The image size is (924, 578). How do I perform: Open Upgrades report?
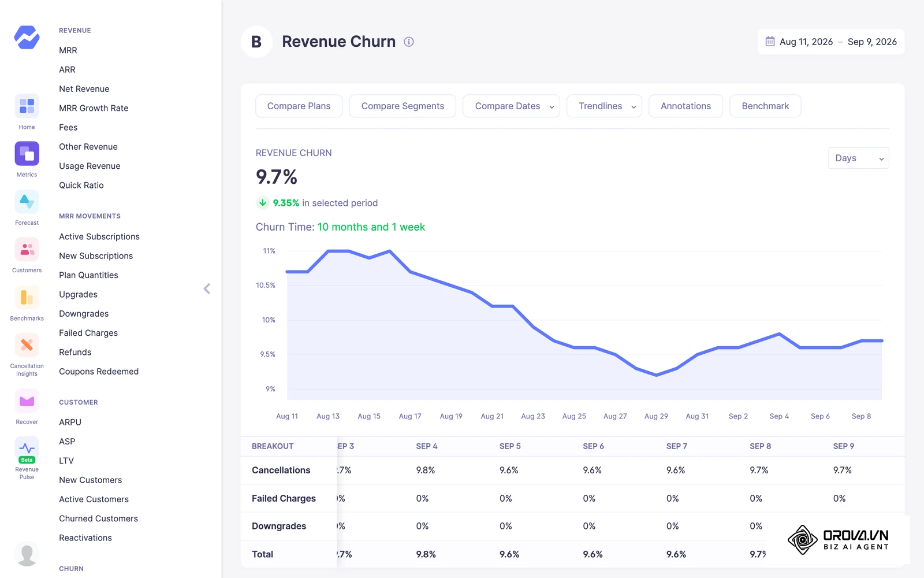pos(78,294)
